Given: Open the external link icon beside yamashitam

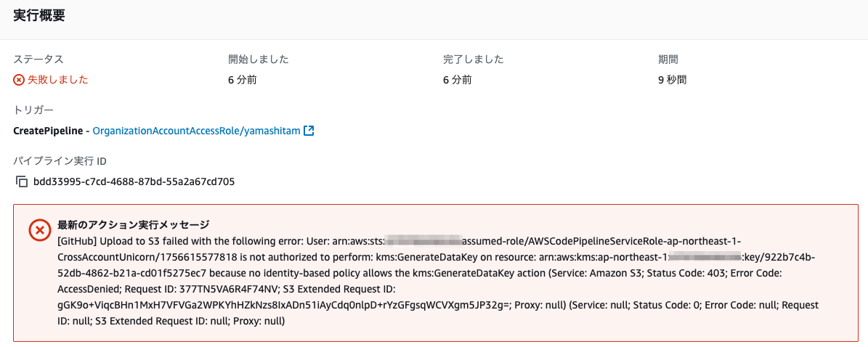Looking at the screenshot, I should 309,131.
